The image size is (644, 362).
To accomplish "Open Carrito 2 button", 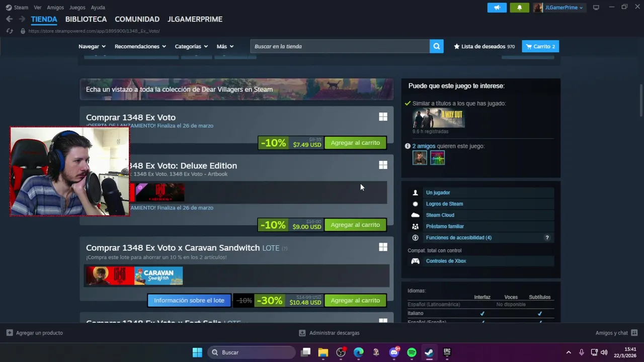I will [x=540, y=46].
